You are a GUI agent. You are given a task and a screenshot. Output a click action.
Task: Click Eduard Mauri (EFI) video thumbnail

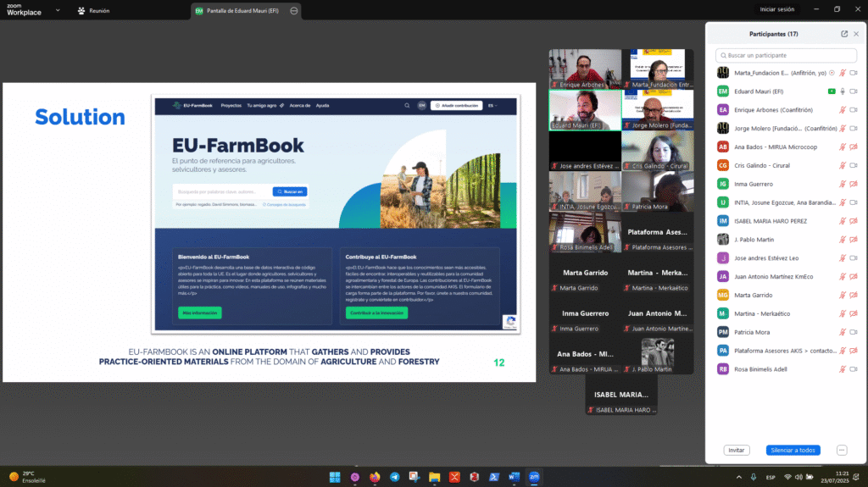(x=585, y=110)
